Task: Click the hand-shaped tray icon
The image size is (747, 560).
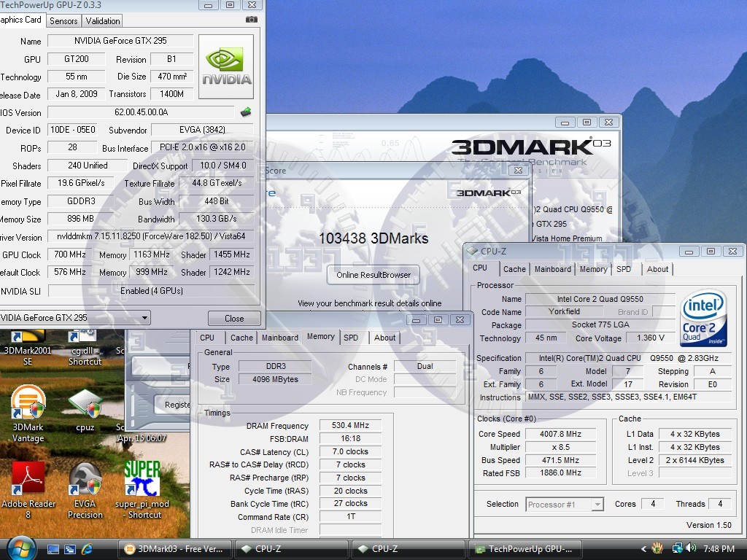Action: (657, 548)
